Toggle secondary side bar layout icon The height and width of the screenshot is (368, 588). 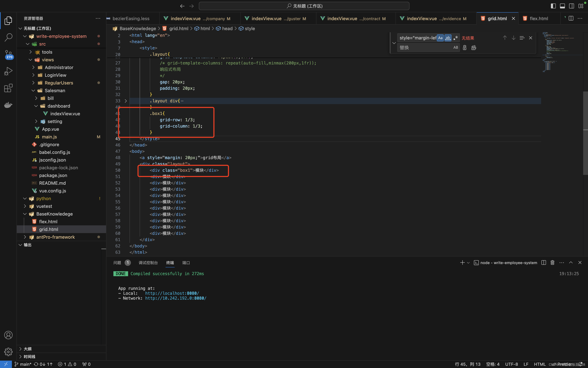pos(572,6)
